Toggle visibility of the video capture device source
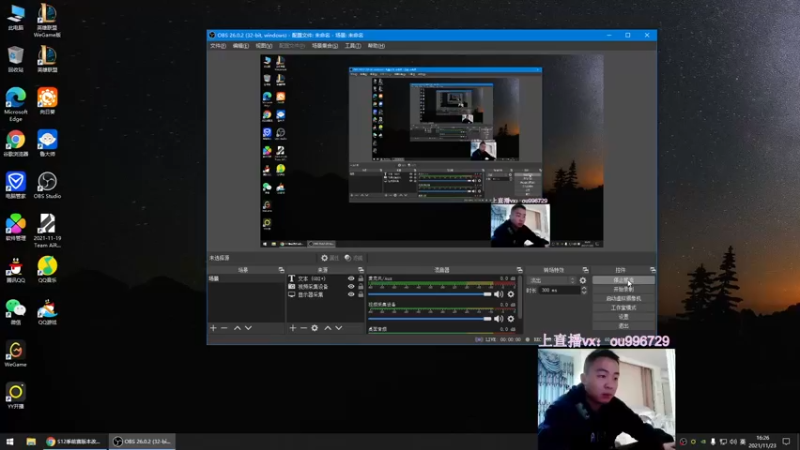 coord(351,287)
